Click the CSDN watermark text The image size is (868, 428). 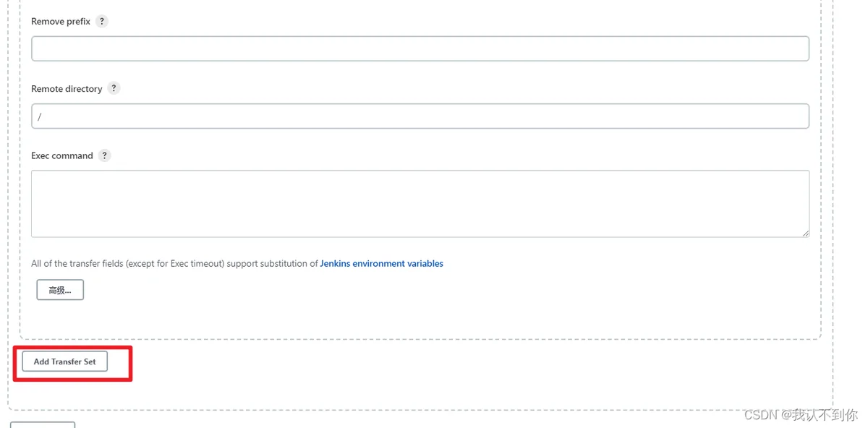pos(801,415)
